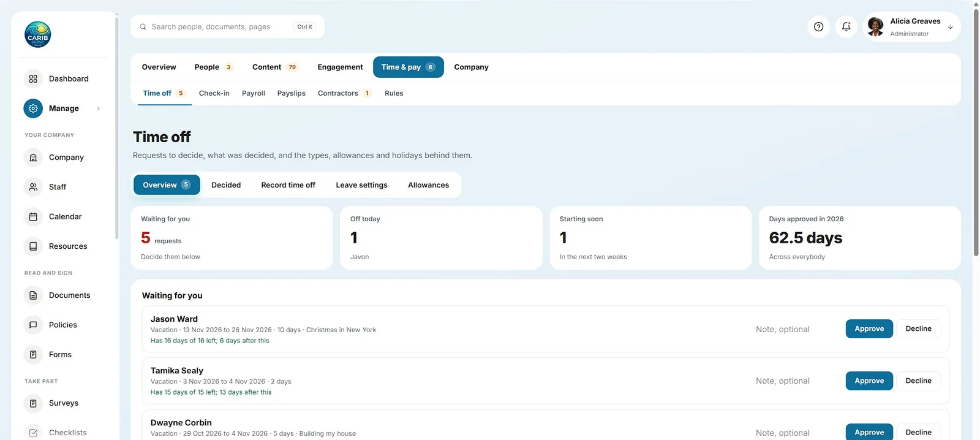Click the Jason Ward name
The width and height of the screenshot is (980, 440).
click(x=174, y=319)
